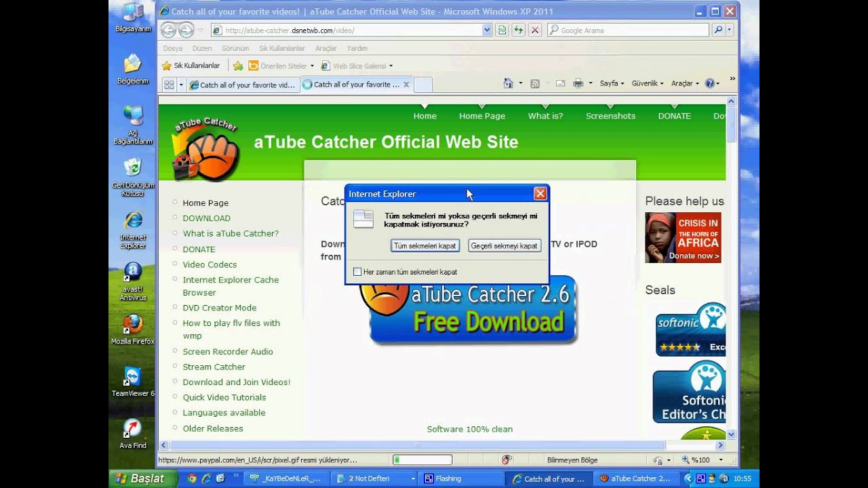Open the Araçlar command bar dropdown
868x488 pixels.
pos(685,83)
